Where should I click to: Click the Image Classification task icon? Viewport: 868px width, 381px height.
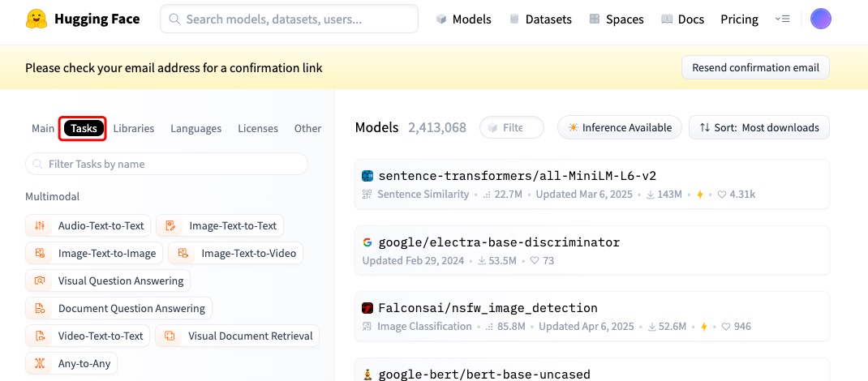pos(367,326)
